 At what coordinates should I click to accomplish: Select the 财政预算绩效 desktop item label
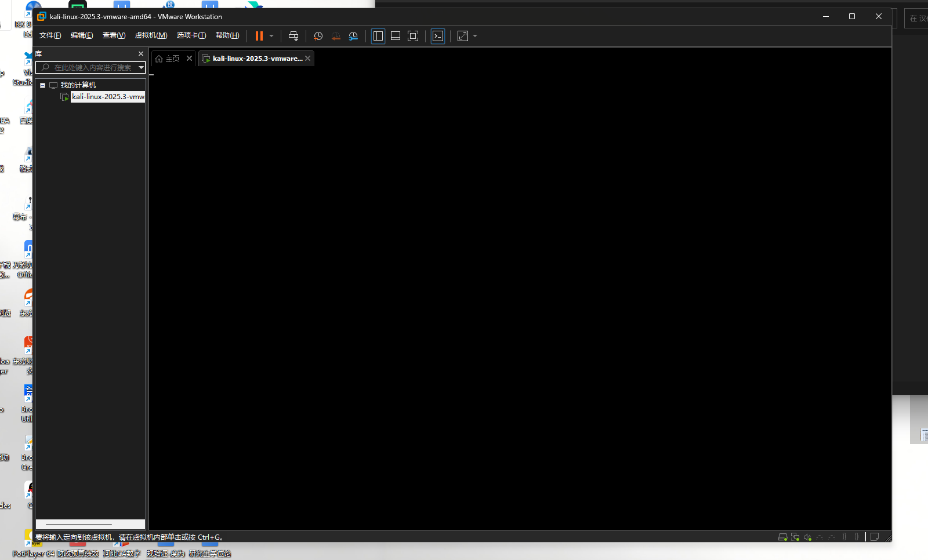pyautogui.click(x=78, y=554)
